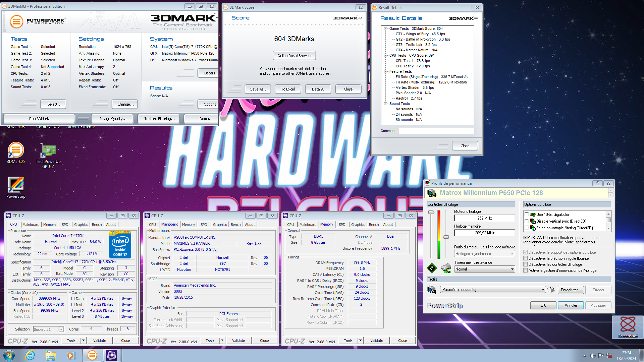Open the 3DMark05 desktop shortcut
644x362 pixels.
pos(16,153)
